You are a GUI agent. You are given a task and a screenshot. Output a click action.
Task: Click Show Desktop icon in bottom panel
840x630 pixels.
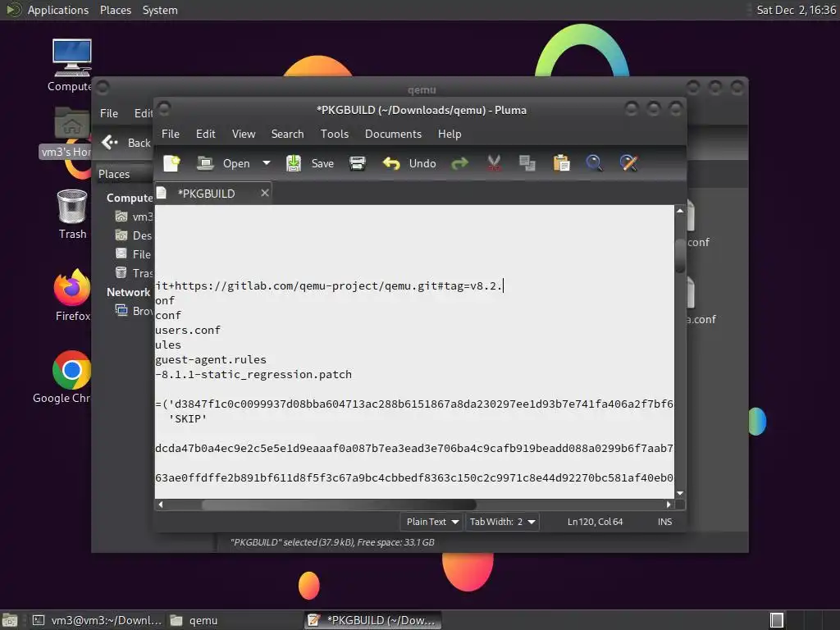[10, 620]
